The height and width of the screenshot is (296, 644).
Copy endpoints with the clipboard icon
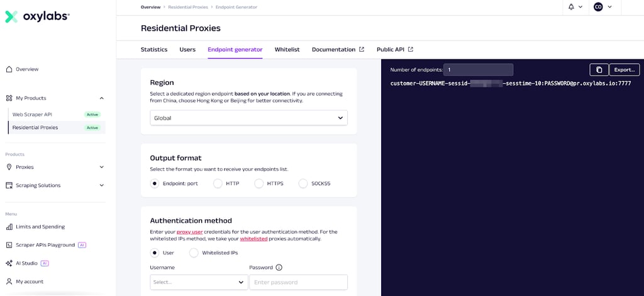pos(599,70)
